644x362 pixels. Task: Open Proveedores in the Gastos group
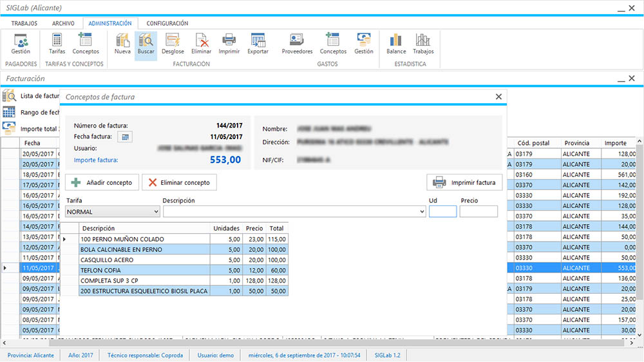(297, 44)
